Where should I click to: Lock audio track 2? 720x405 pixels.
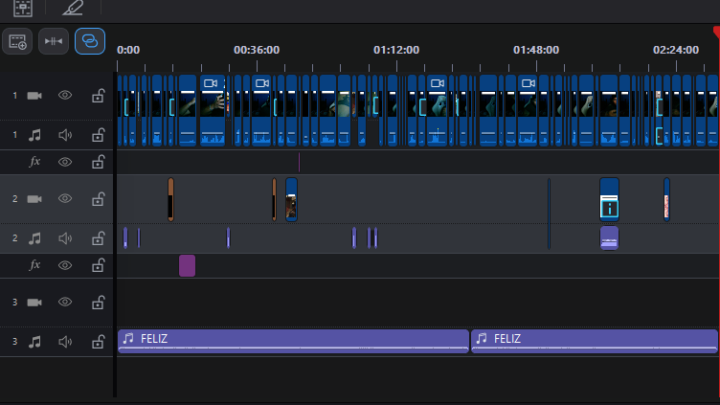(98, 238)
